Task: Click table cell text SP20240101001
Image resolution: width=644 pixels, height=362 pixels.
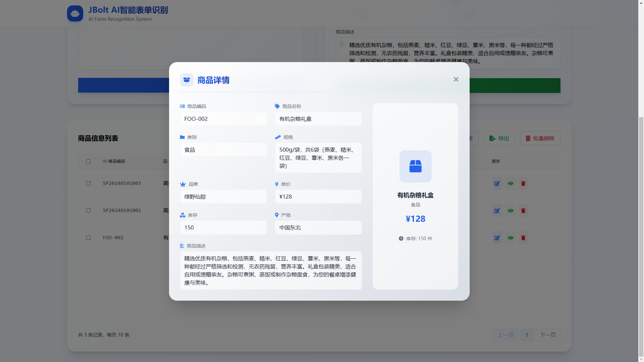Action: [x=122, y=210]
